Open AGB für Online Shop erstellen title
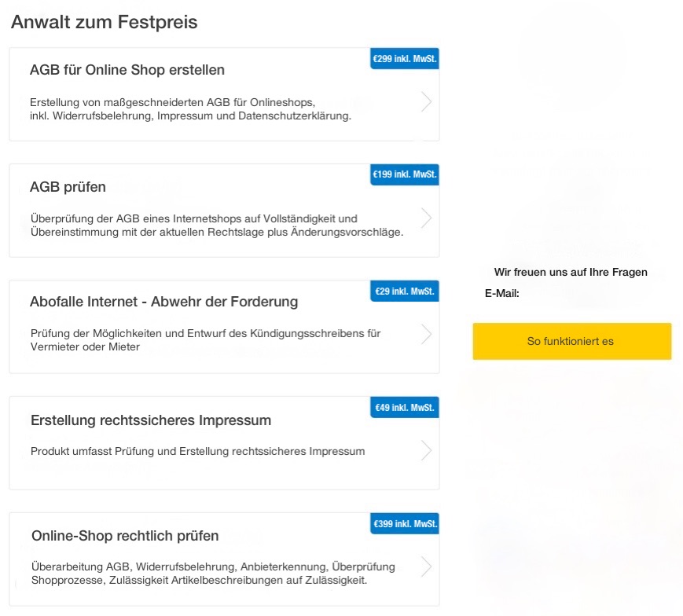683x616 pixels. 127,70
